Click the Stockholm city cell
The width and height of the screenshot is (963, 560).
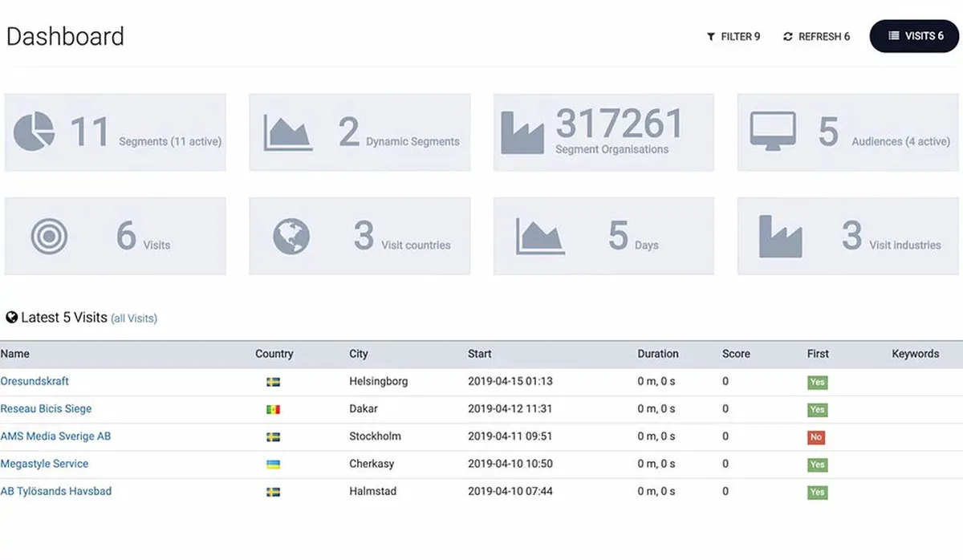(375, 436)
